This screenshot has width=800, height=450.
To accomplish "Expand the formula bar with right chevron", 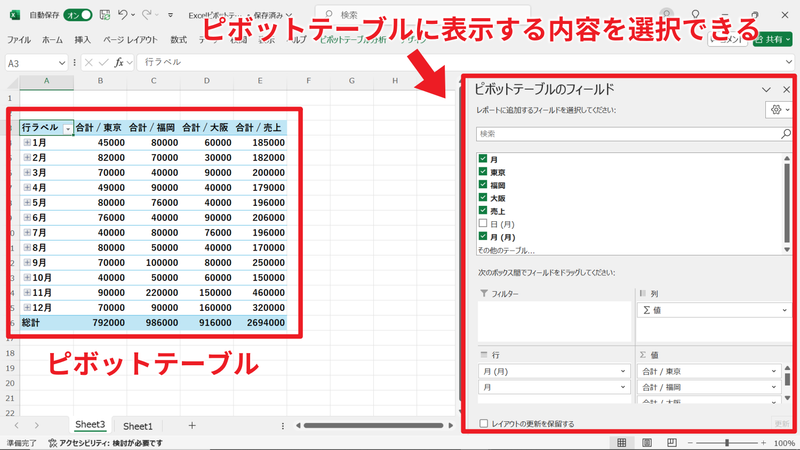I will [x=789, y=62].
